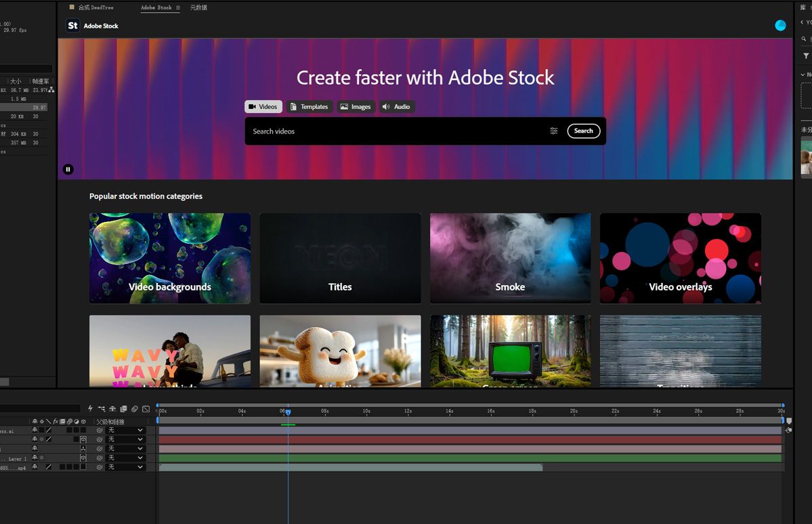Click the project flowchart icon beside 23.976
This screenshot has height=524, width=812.
click(x=51, y=89)
